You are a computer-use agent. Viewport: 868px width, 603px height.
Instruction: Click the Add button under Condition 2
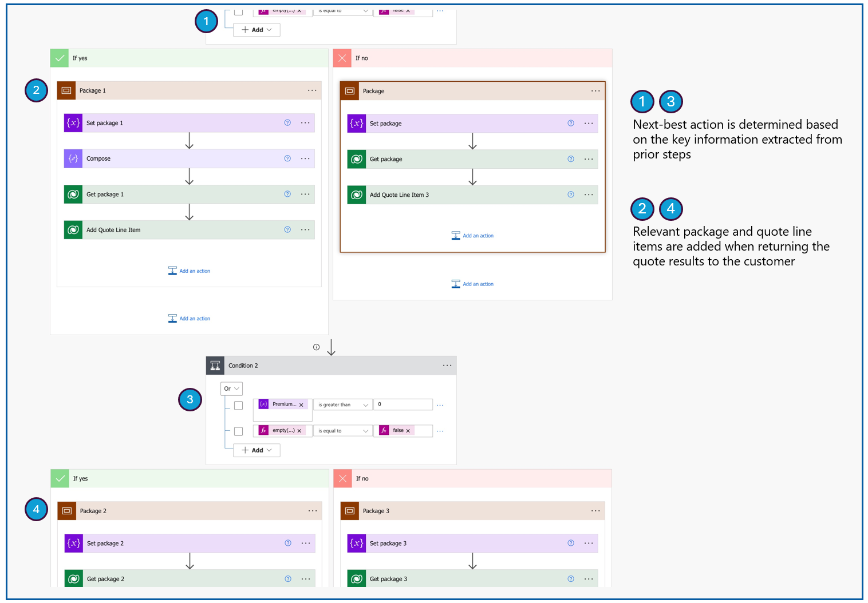[x=256, y=450]
